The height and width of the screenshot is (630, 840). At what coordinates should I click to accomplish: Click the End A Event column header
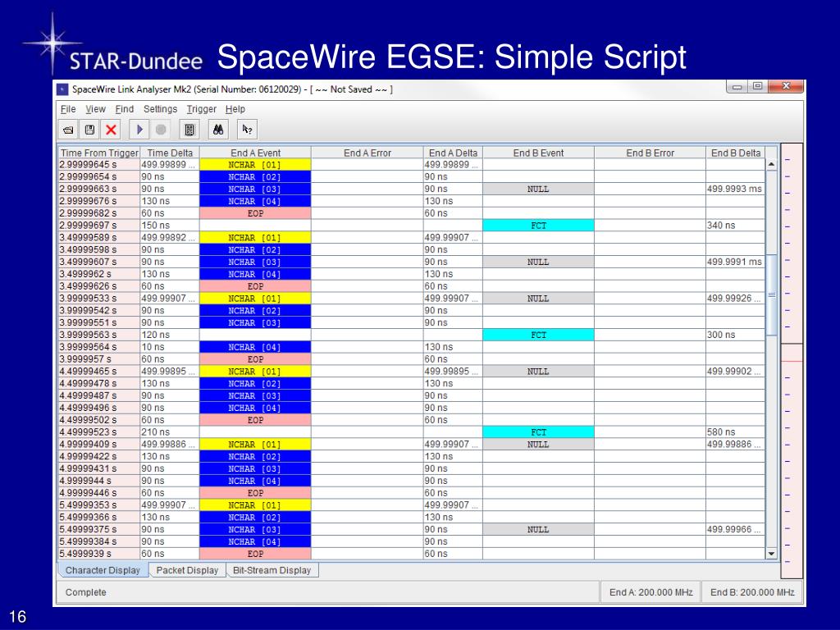tap(256, 153)
